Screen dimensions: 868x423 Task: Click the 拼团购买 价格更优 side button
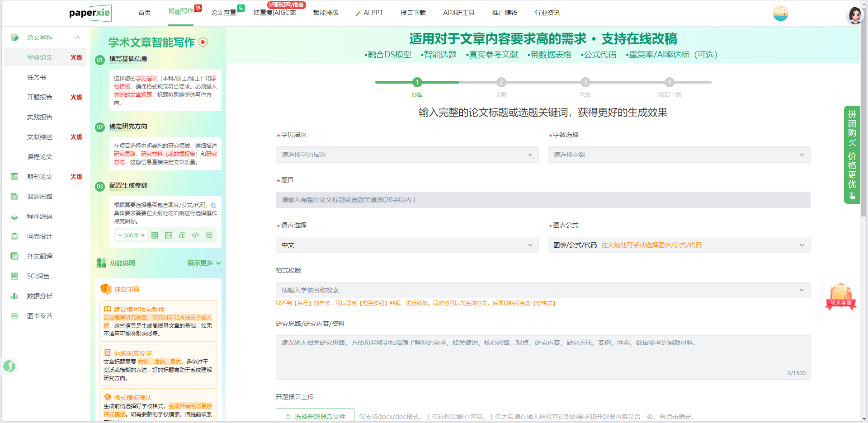pyautogui.click(x=852, y=155)
